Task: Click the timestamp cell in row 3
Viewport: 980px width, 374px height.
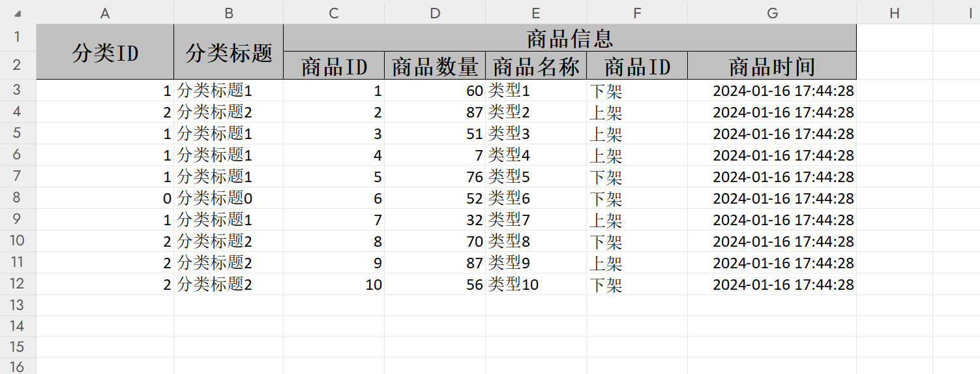Action: pyautogui.click(x=772, y=90)
